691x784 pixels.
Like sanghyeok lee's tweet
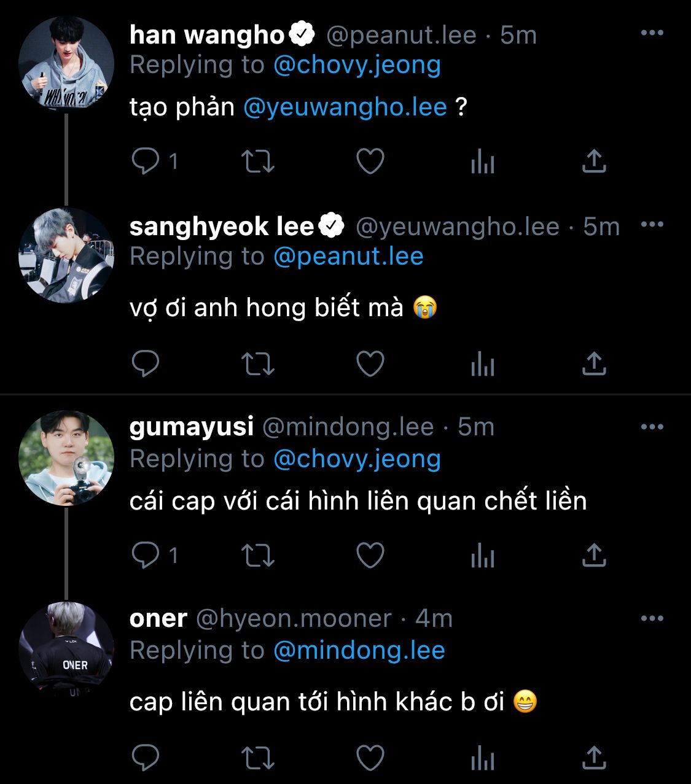click(x=370, y=364)
